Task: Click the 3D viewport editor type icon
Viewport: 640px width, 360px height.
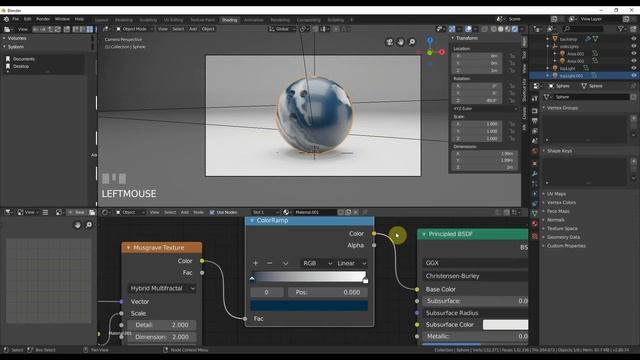Action: click(x=106, y=29)
